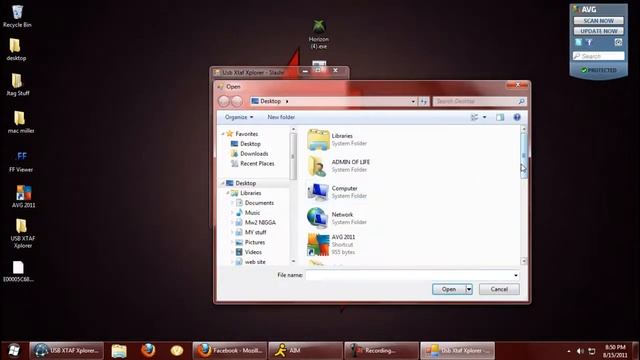The width and height of the screenshot is (640, 360).
Task: Collapse the Desktop tree node
Action: 223,183
